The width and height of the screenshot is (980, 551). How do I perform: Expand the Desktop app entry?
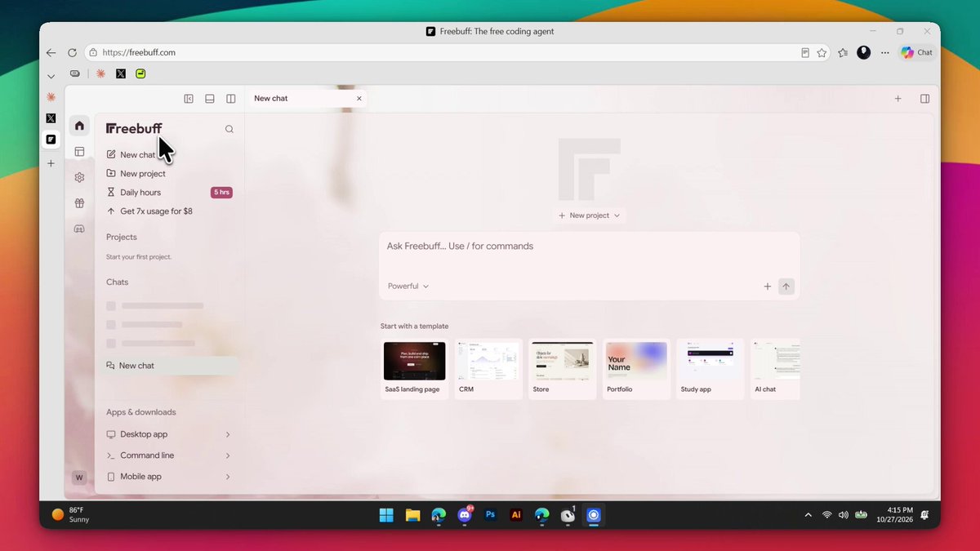169,434
